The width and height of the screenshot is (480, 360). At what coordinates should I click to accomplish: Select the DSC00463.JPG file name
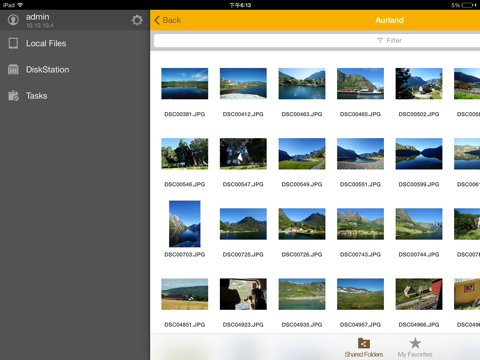point(302,114)
